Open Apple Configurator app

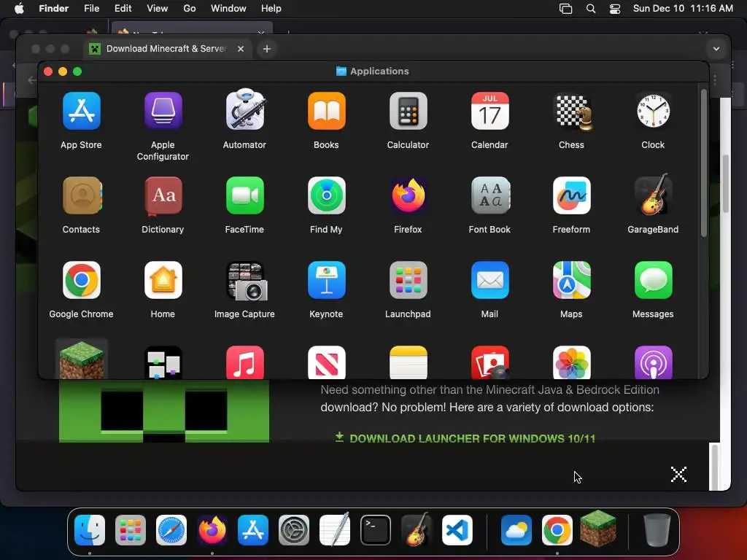pos(163,112)
